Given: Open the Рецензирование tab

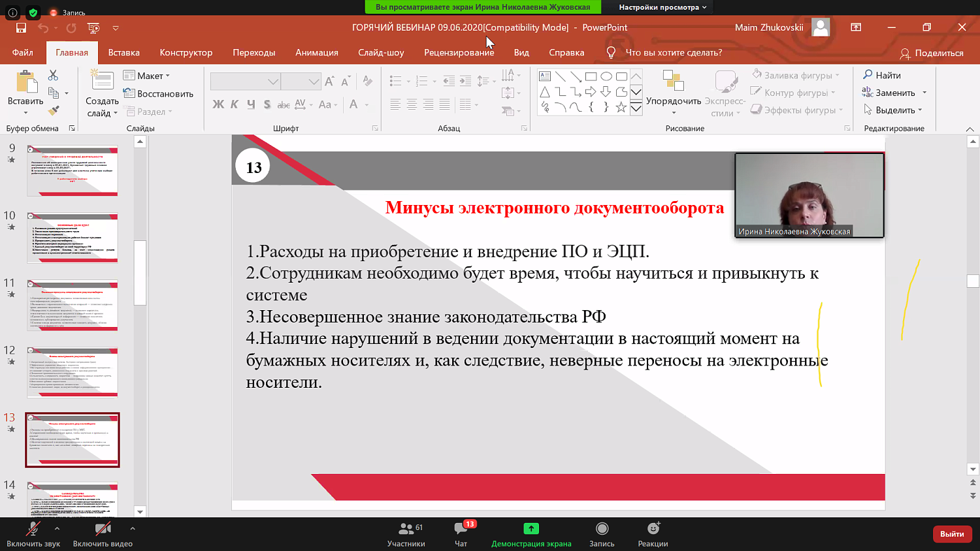Looking at the screenshot, I should click(459, 52).
